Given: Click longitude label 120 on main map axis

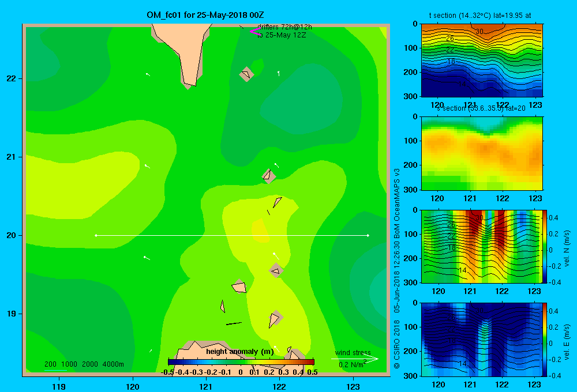Looking at the screenshot, I should click(133, 386).
